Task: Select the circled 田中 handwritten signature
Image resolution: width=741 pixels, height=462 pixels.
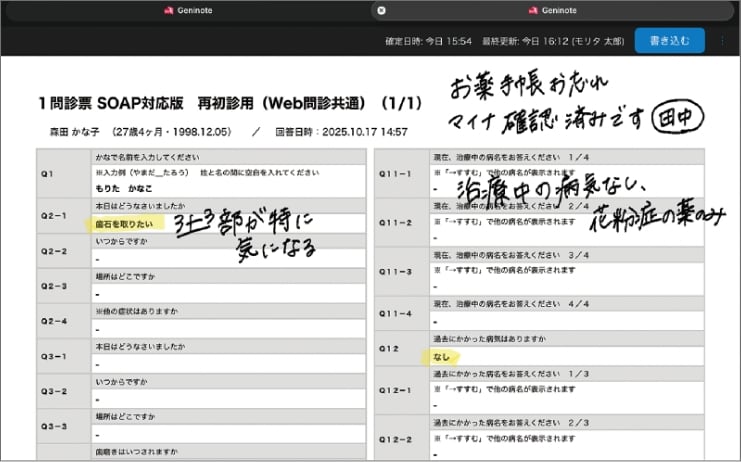Action: pyautogui.click(x=678, y=118)
